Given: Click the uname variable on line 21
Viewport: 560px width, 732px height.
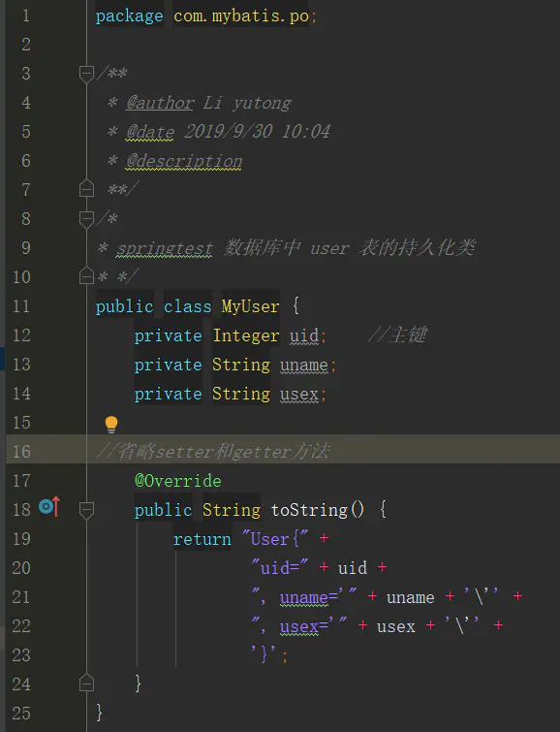Looking at the screenshot, I should 410,597.
